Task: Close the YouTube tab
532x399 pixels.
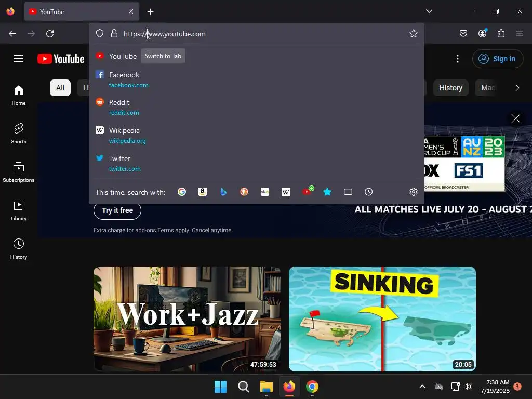Action: [131, 11]
